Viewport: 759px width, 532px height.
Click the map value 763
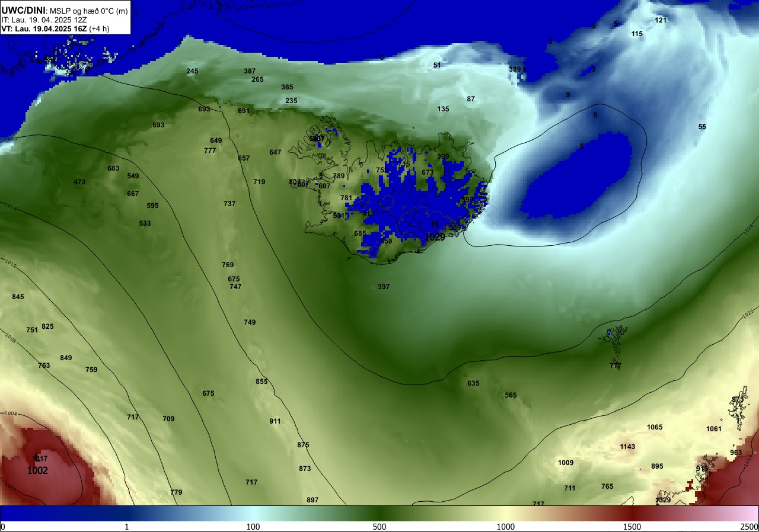click(x=44, y=366)
